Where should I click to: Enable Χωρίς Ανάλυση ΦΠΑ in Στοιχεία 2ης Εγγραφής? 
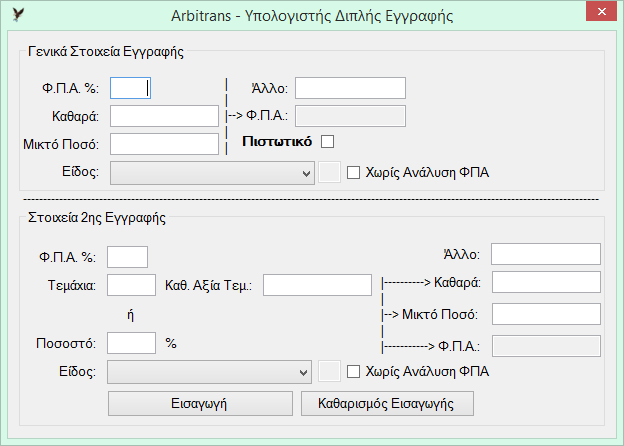353,372
